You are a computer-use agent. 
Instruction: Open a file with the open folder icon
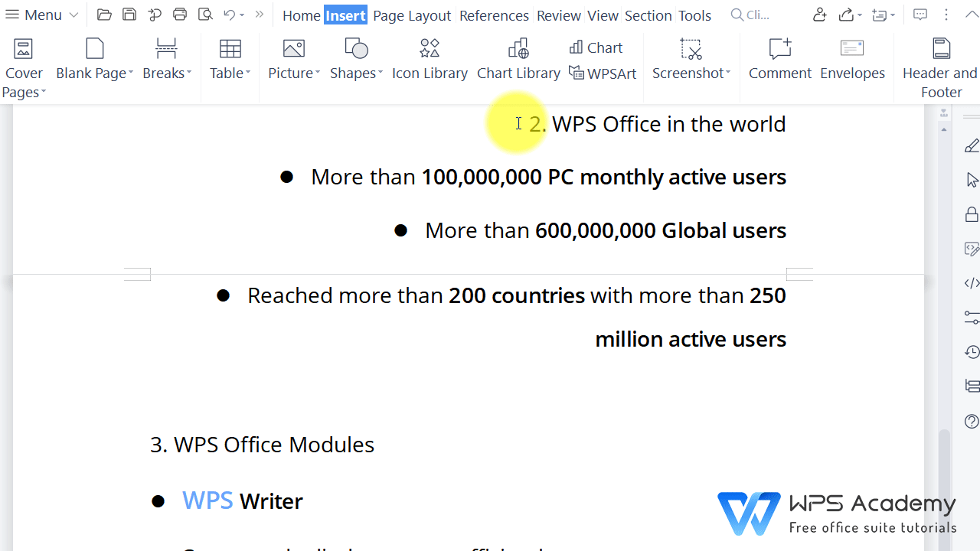103,14
